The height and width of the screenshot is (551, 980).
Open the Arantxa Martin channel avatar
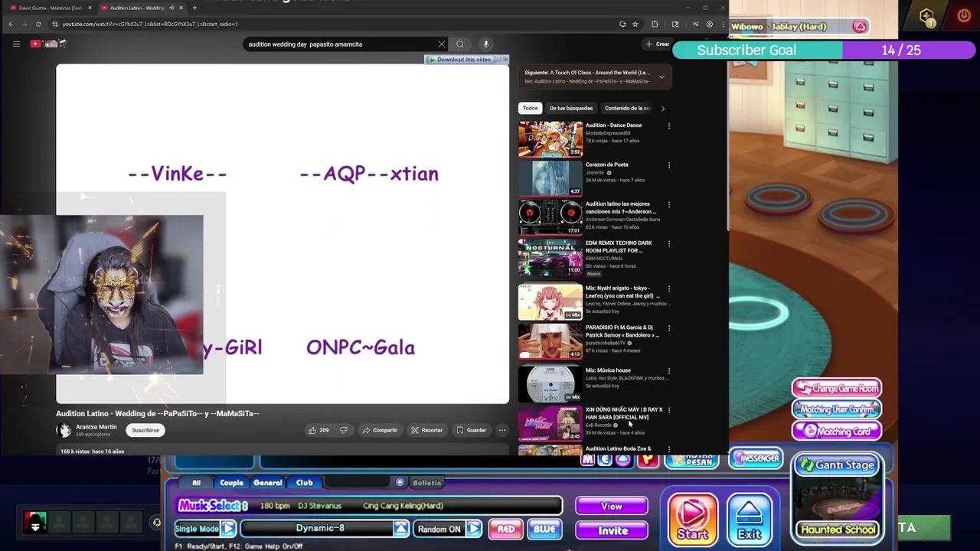pos(64,430)
